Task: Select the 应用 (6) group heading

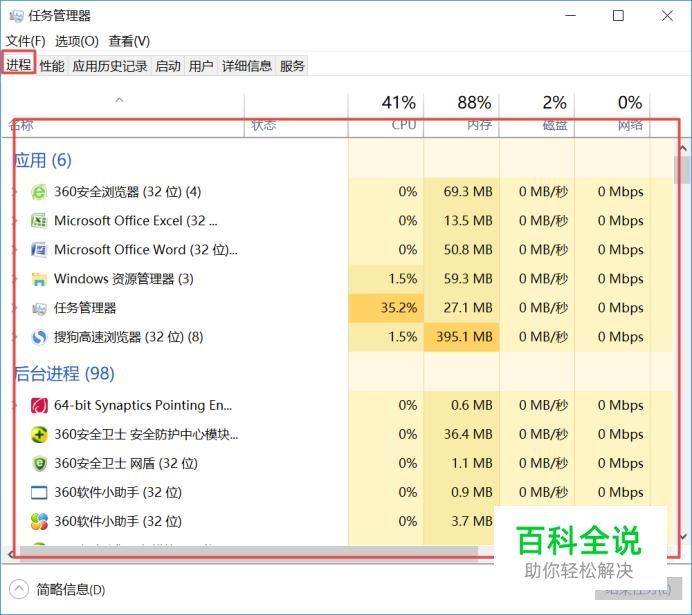Action: pyautogui.click(x=43, y=160)
